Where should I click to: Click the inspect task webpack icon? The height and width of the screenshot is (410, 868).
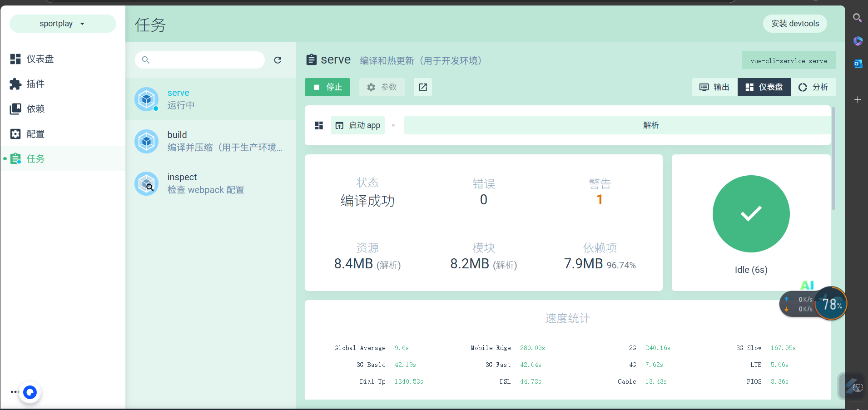tap(146, 184)
